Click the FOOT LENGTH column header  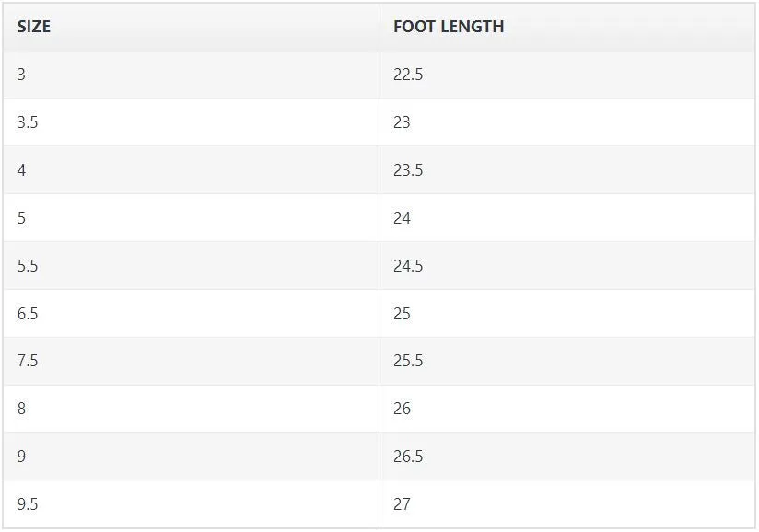coord(566,27)
